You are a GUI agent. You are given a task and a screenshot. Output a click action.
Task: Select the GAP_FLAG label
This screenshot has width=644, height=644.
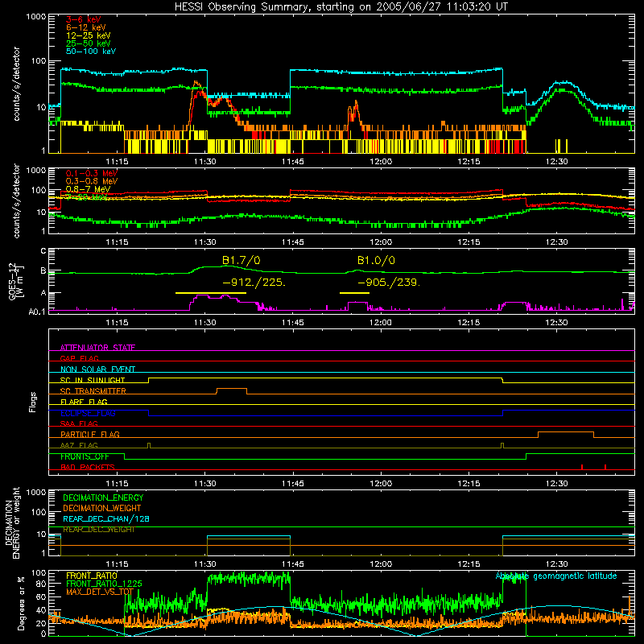click(79, 358)
